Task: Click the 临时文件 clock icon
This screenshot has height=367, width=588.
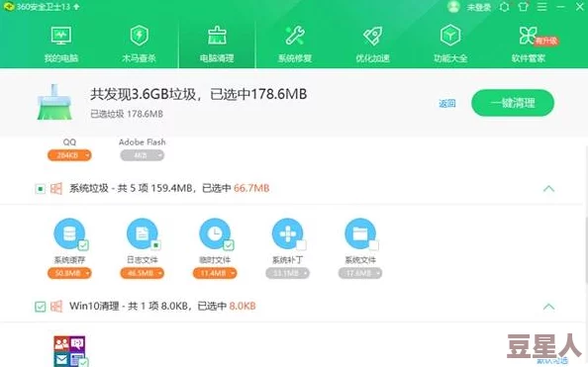Action: 215,233
